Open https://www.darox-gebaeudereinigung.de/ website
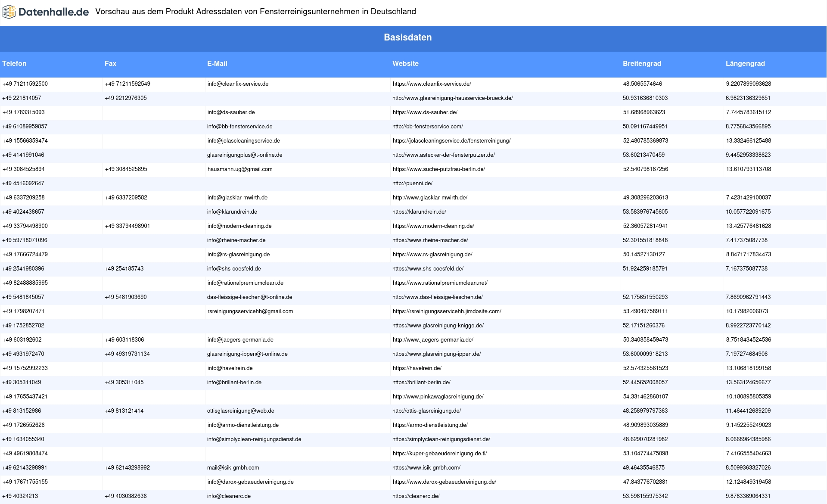Viewport: 827px width, 504px height. click(x=445, y=482)
